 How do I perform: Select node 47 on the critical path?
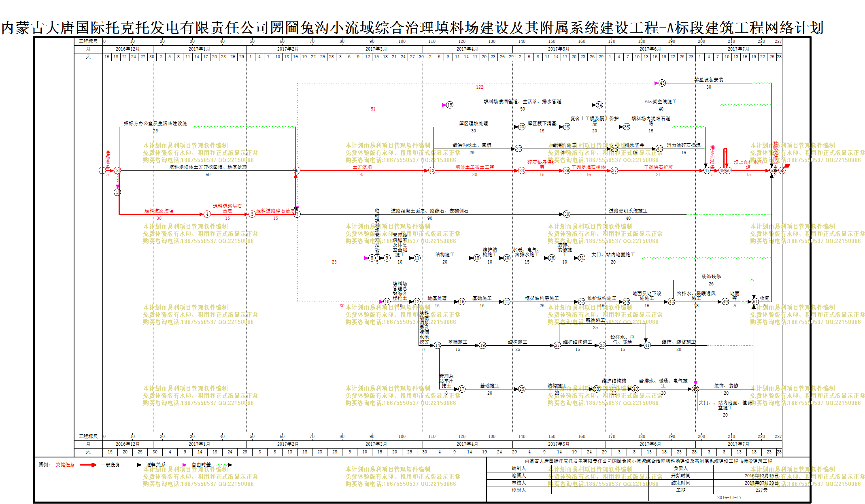click(707, 170)
